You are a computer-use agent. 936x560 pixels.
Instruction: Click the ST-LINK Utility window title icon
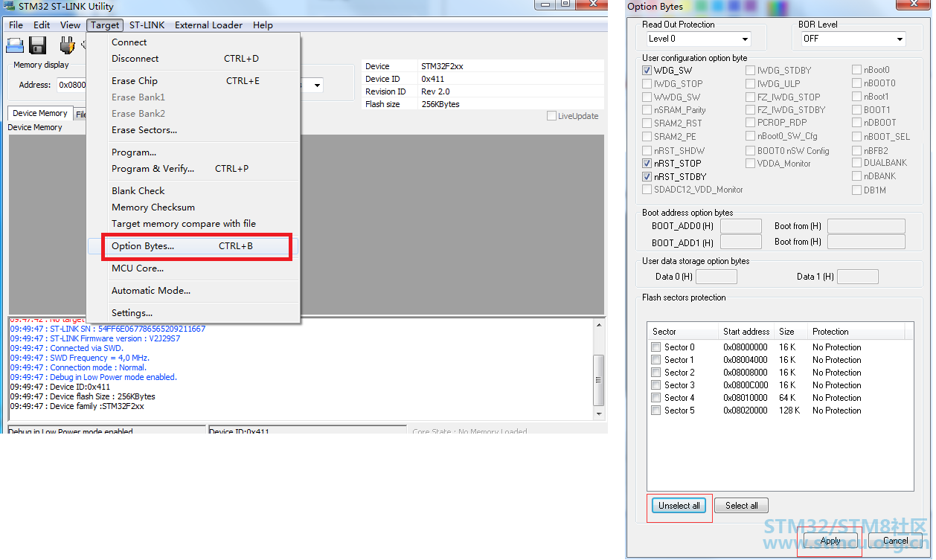[8, 6]
